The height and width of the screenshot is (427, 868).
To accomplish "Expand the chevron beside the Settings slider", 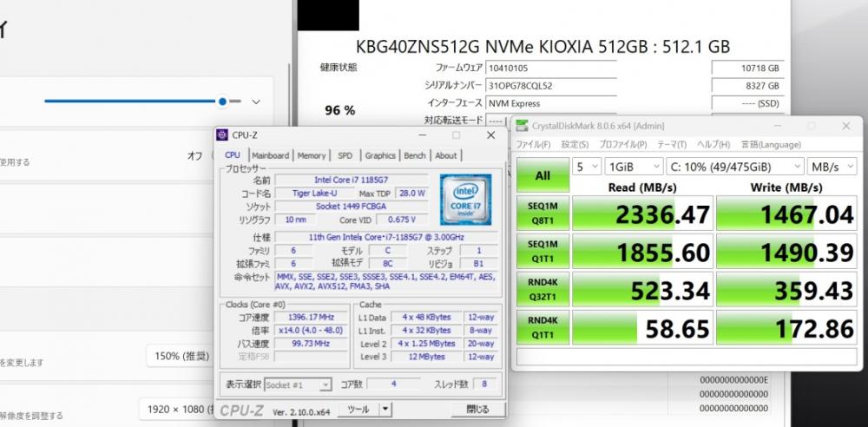I will point(256,102).
